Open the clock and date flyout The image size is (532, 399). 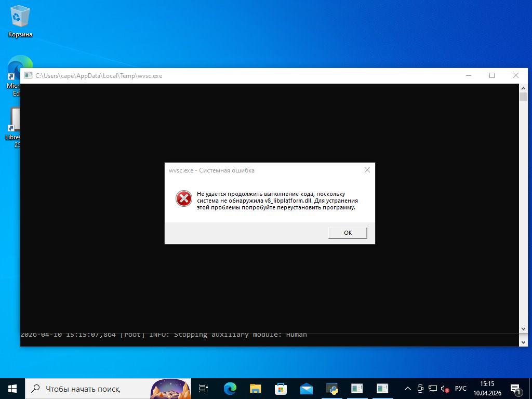487,389
